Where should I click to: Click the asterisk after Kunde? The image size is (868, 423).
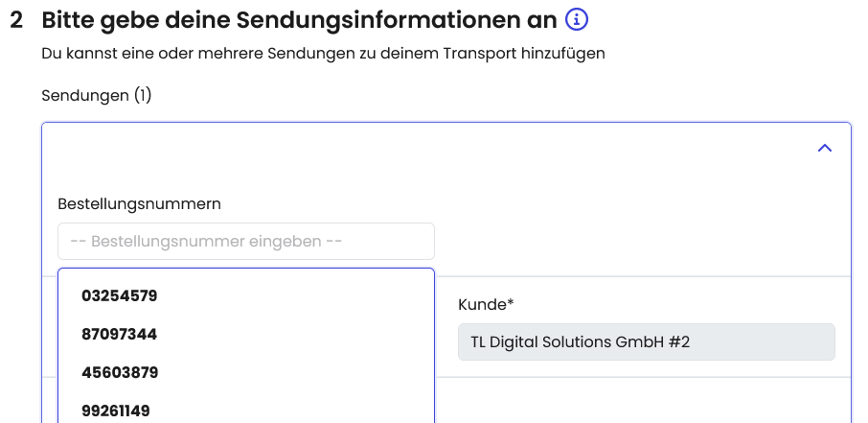[511, 302]
